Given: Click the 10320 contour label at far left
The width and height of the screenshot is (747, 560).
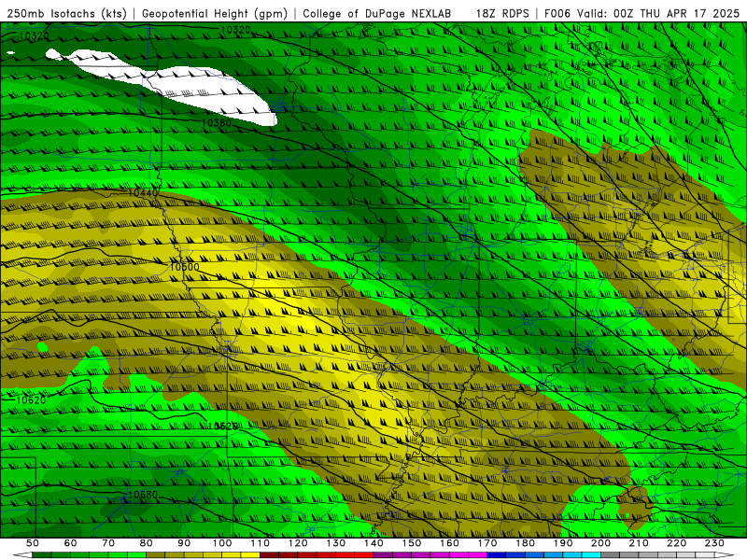Looking at the screenshot, I should coord(34,35).
